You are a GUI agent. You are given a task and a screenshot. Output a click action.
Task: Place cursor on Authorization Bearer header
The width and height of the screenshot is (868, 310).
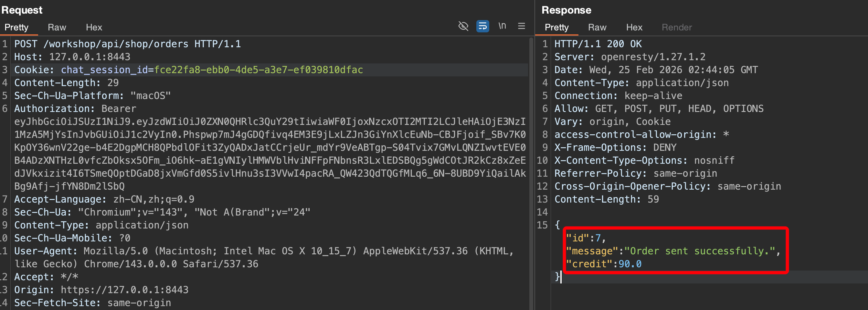pos(75,109)
